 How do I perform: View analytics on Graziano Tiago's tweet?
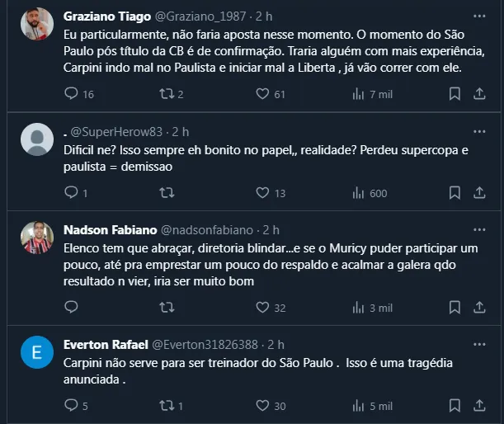358,94
